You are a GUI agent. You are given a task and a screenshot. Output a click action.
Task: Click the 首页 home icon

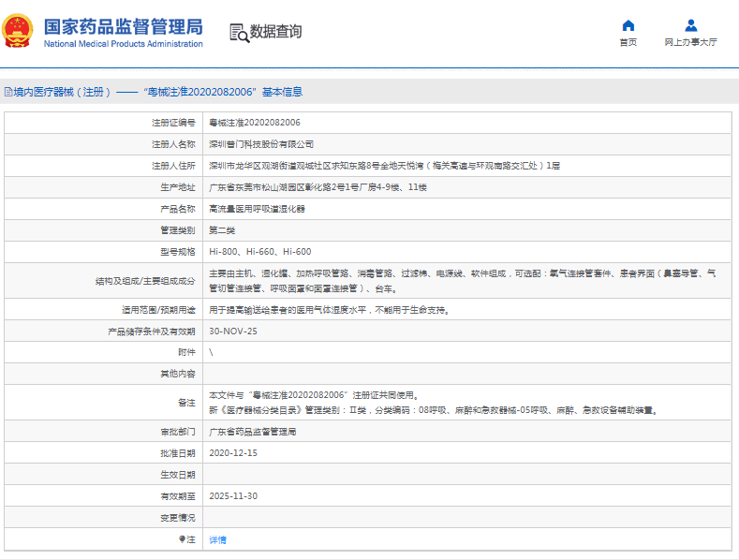pyautogui.click(x=628, y=25)
